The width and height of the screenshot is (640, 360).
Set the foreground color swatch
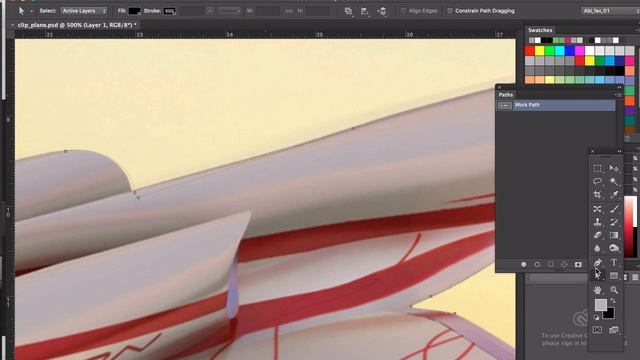600,304
